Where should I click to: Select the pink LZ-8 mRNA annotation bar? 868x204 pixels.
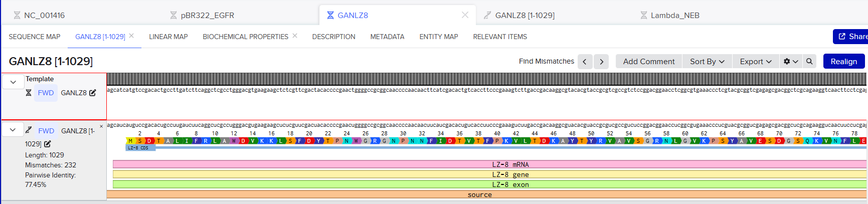coord(489,164)
